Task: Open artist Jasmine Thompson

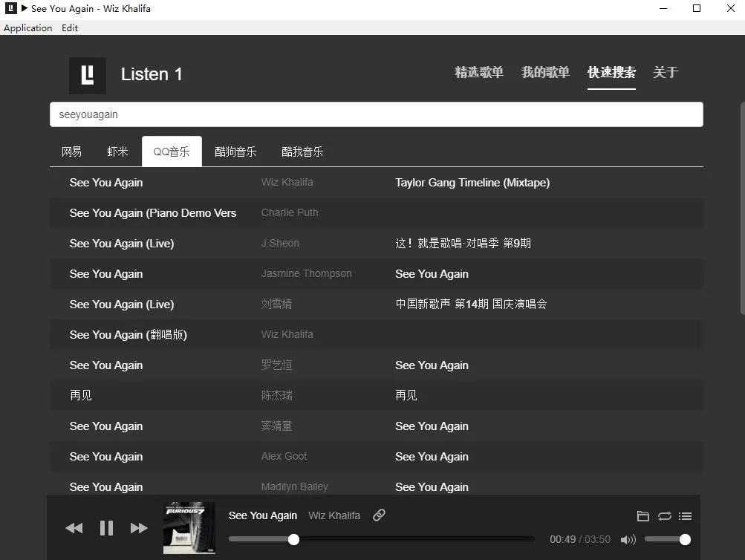Action: point(307,273)
